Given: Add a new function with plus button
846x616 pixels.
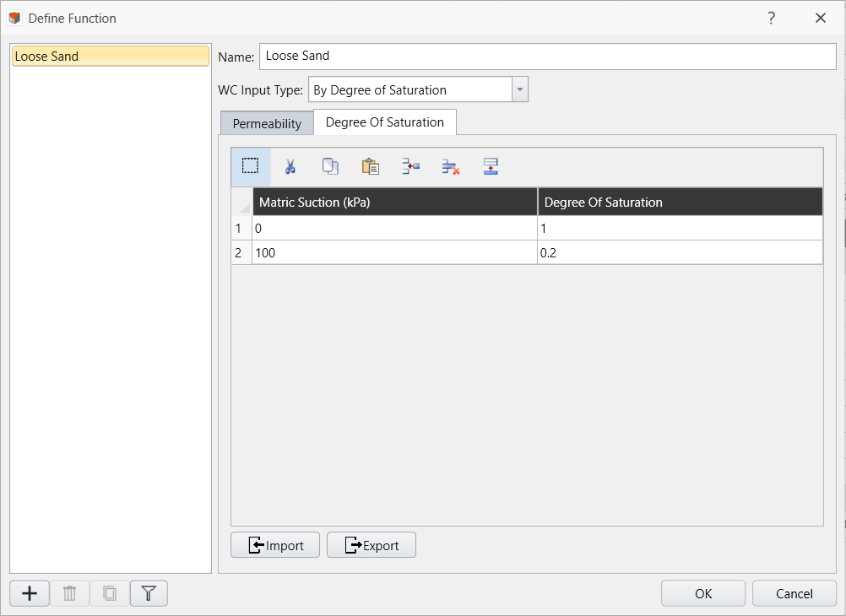Looking at the screenshot, I should tap(30, 594).
